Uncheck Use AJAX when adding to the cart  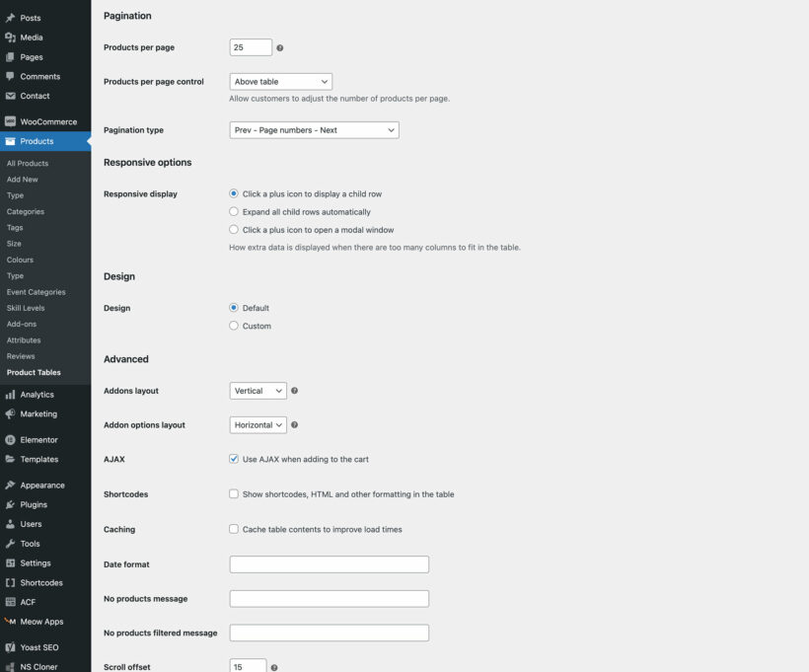click(233, 459)
